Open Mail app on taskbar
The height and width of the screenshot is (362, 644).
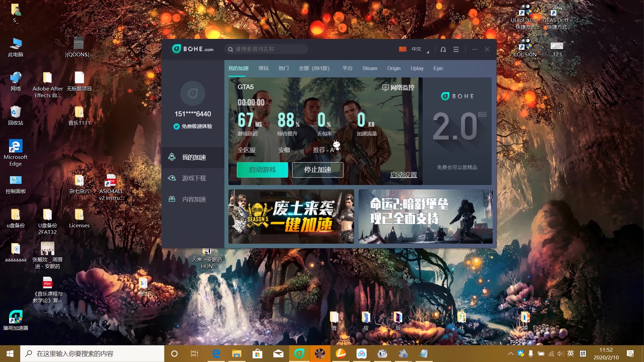tap(278, 354)
